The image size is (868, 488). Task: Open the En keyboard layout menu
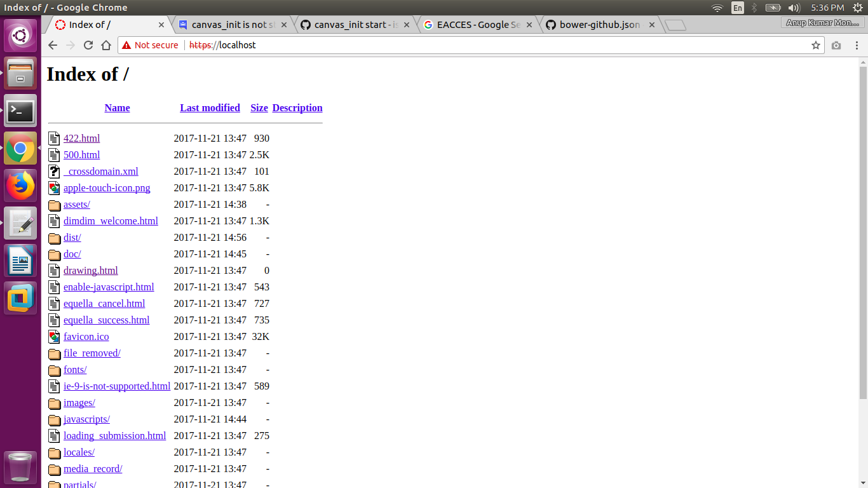coord(738,8)
